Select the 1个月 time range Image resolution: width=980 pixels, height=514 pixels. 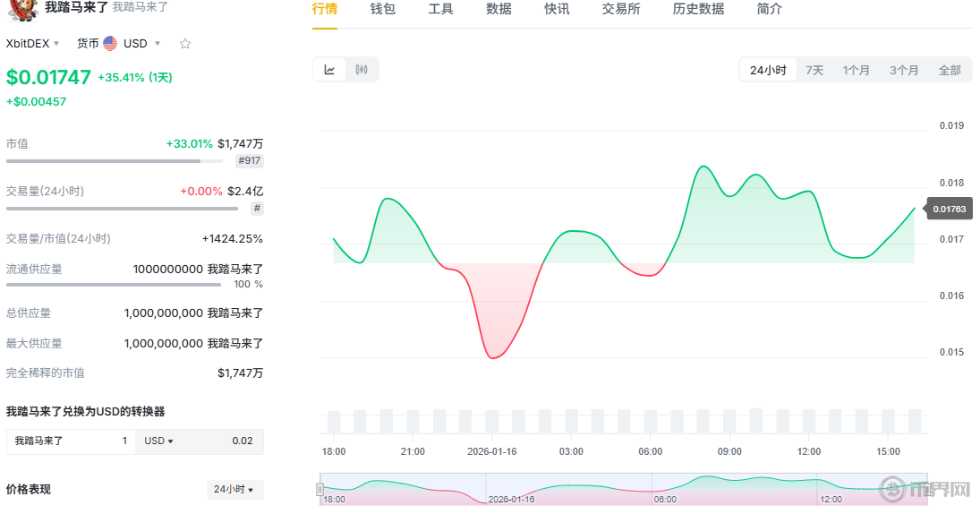click(856, 70)
